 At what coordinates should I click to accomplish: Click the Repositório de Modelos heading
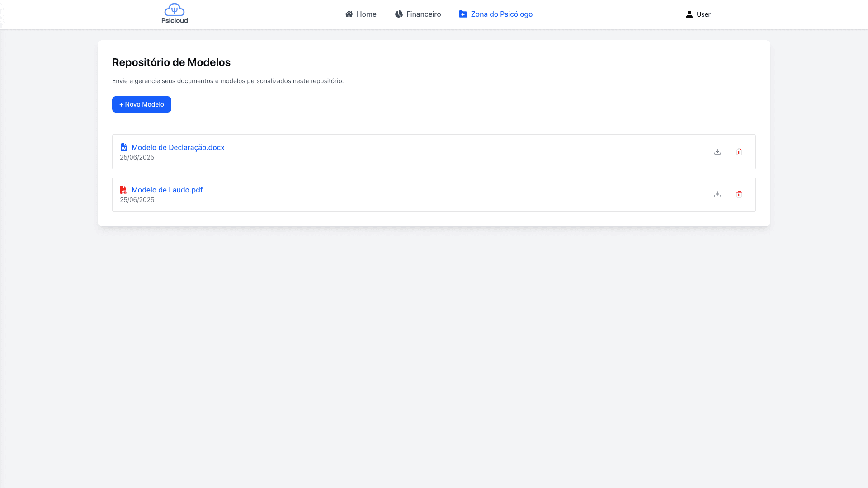pos(171,62)
